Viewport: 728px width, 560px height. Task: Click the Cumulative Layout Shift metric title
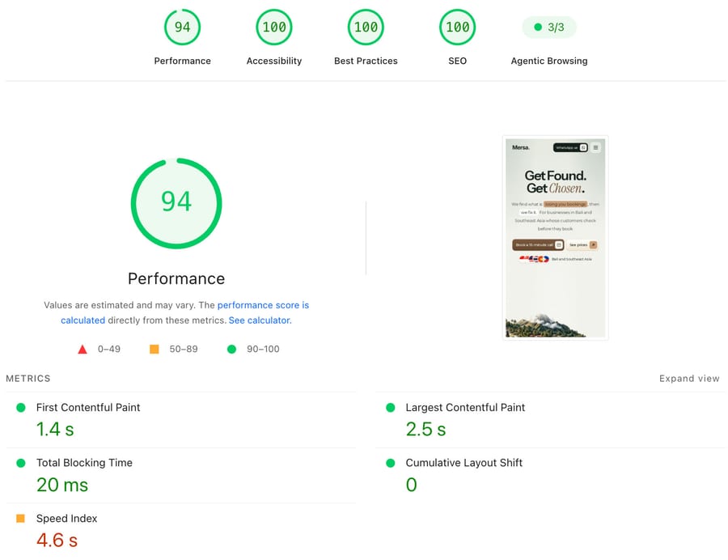(x=463, y=463)
